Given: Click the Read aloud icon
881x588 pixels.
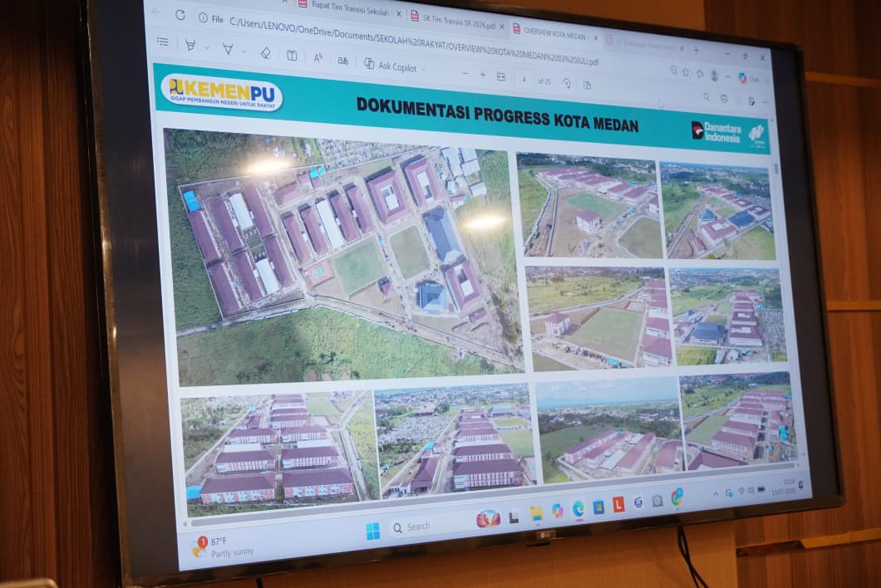Looking at the screenshot, I should point(318,58).
